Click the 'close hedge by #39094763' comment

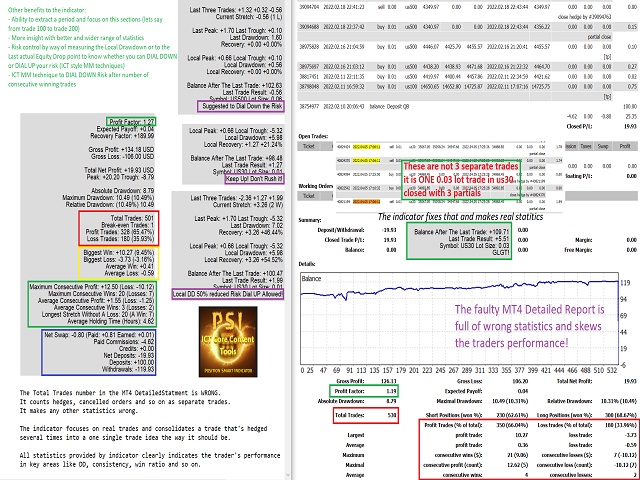coord(584,17)
